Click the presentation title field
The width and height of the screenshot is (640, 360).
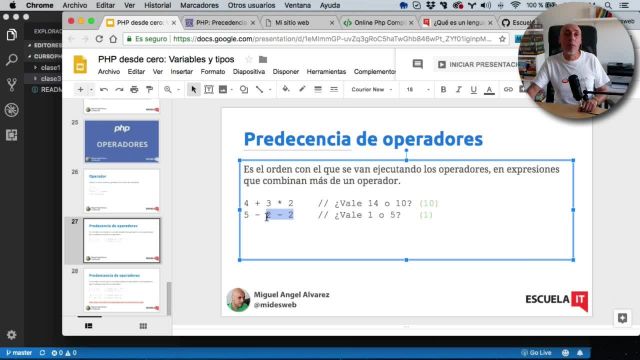click(166, 59)
